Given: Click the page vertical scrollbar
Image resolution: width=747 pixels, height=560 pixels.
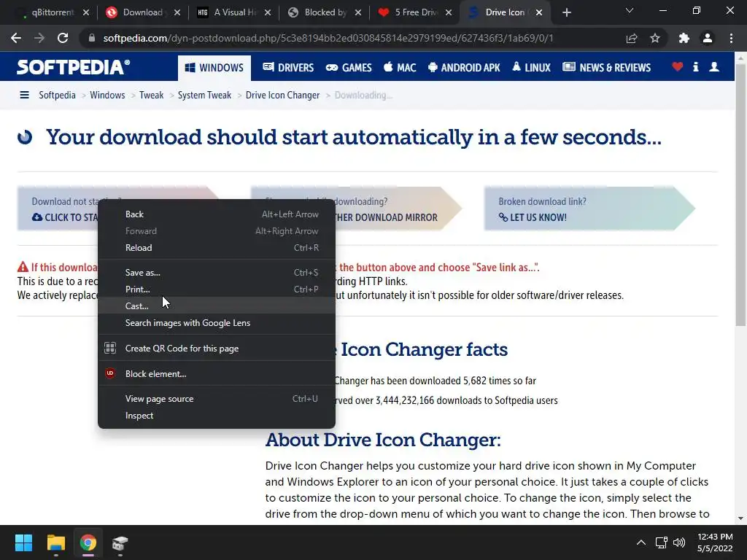Looking at the screenshot, I should [x=740, y=195].
